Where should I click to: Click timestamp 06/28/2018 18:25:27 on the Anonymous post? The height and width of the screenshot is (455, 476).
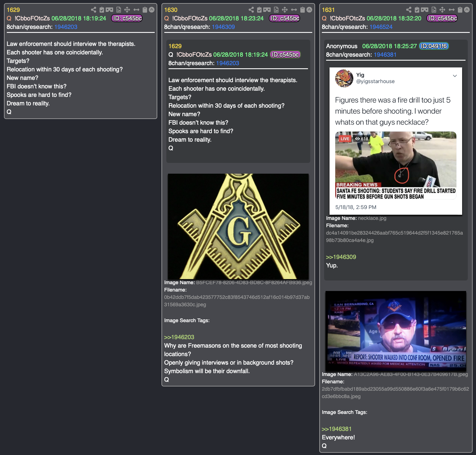coord(390,46)
